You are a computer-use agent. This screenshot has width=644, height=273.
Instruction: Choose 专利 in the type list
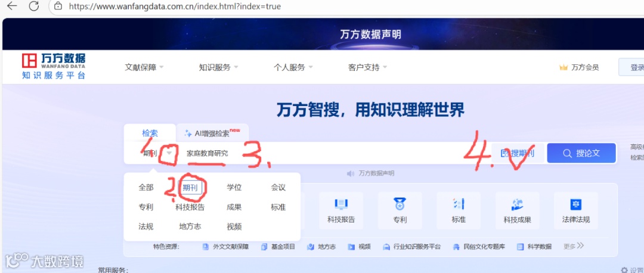146,207
